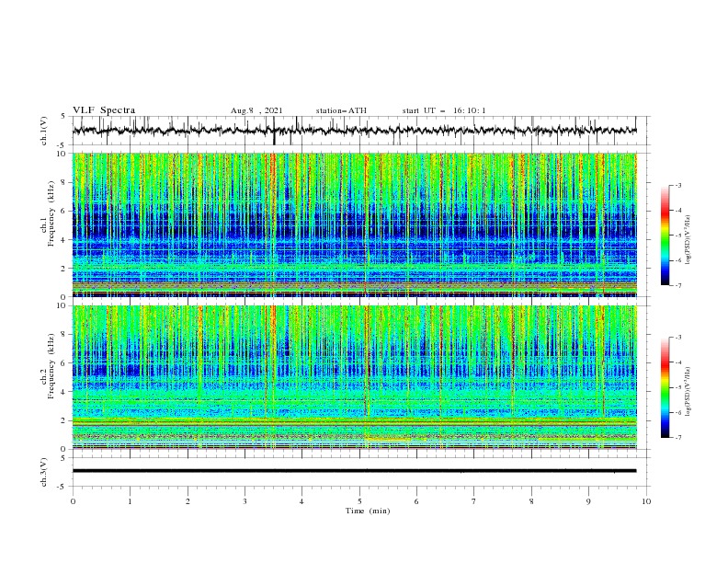Select the "start UT = 16:10:1" header text

coord(444,110)
